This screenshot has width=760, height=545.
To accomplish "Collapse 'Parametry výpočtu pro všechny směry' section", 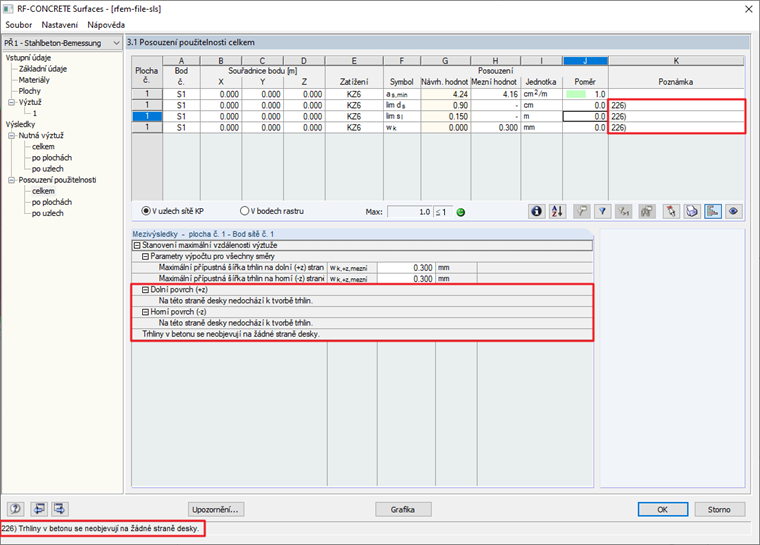I will click(145, 256).
